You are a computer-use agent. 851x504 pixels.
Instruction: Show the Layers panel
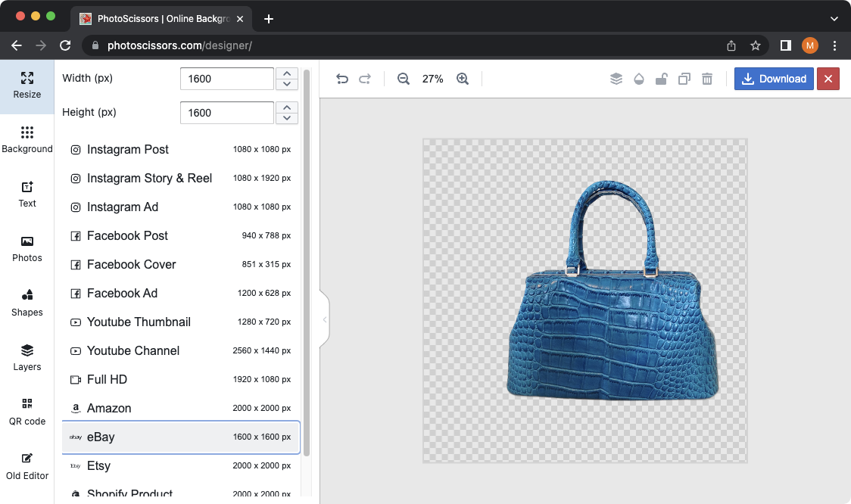point(27,358)
